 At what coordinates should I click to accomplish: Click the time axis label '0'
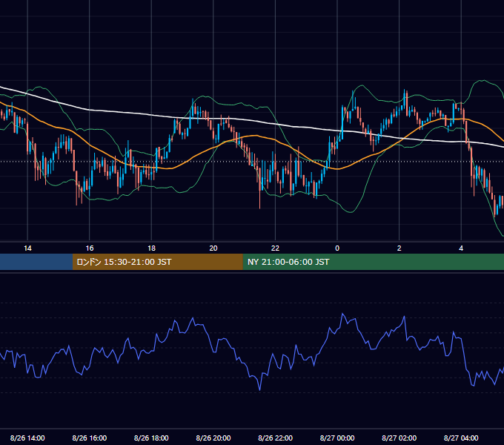click(337, 248)
